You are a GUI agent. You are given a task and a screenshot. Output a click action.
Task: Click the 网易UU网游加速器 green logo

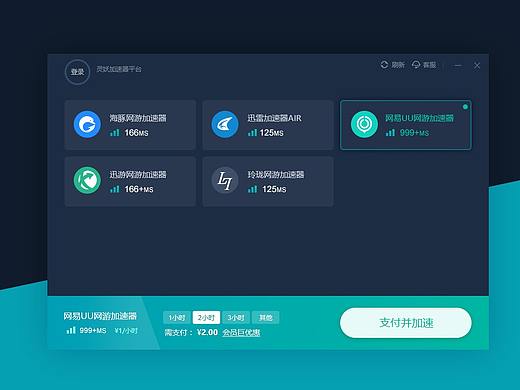(x=364, y=124)
